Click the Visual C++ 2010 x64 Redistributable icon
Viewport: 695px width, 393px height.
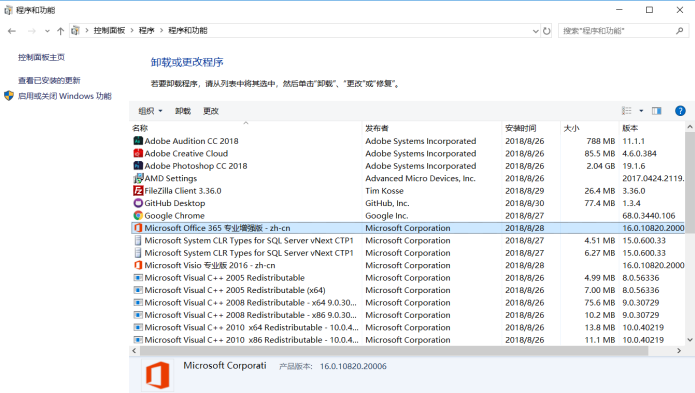pyautogui.click(x=138, y=327)
